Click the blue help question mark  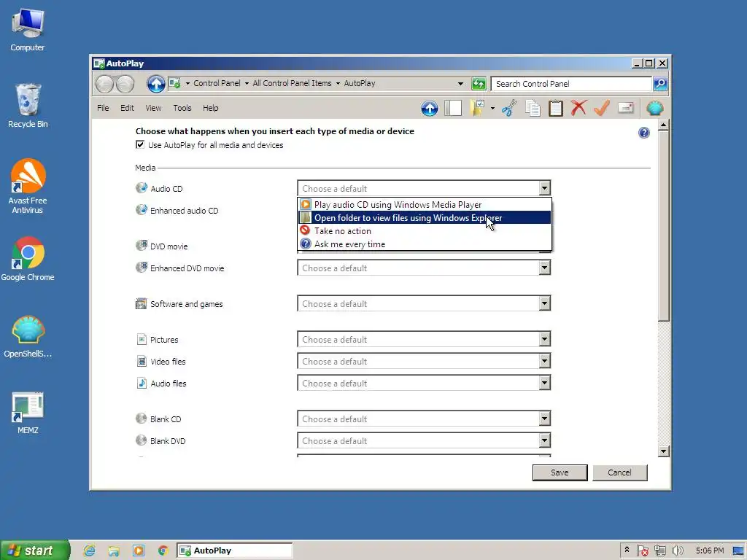[x=643, y=133]
